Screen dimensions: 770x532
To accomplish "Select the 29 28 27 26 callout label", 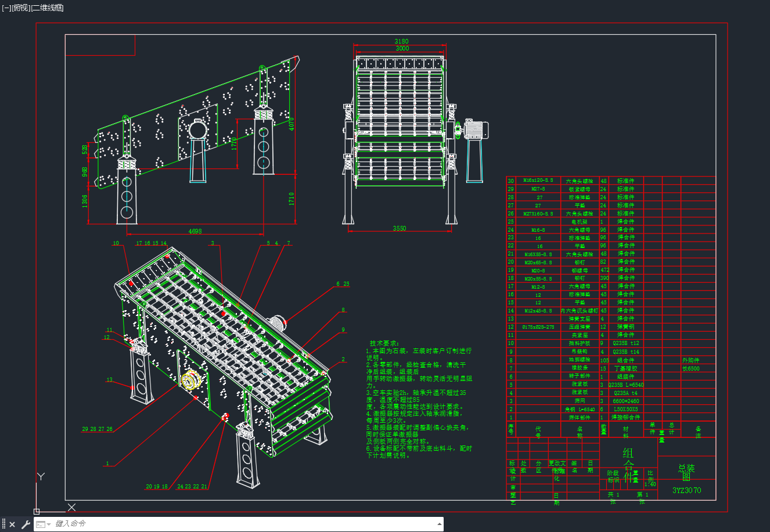I will 97,429.
